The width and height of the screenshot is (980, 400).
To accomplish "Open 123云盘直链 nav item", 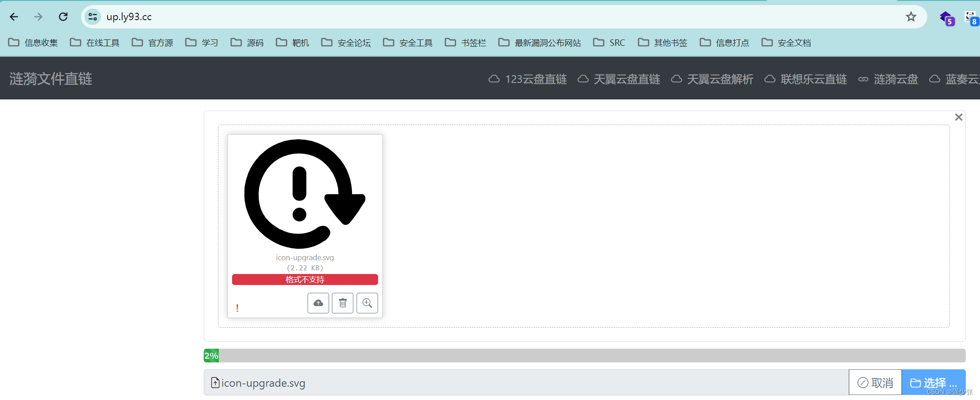I will 528,79.
